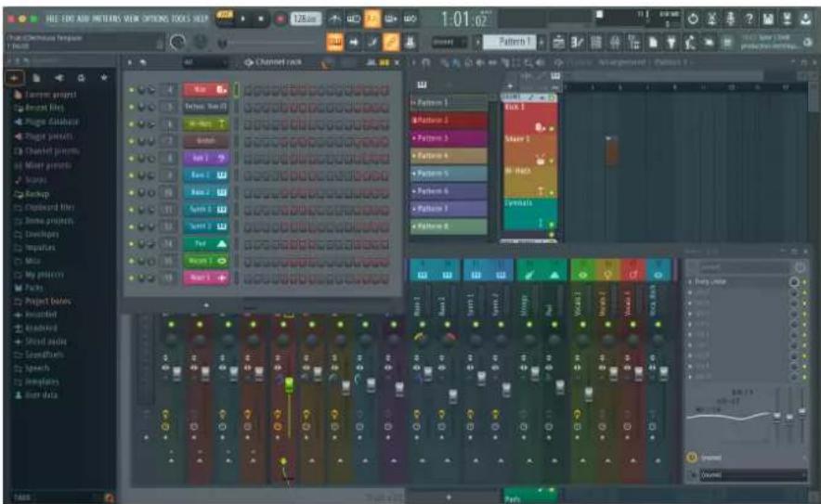Image resolution: width=821 pixels, height=504 pixels.
Task: Click the 1:01:02 time display
Action: (x=464, y=19)
